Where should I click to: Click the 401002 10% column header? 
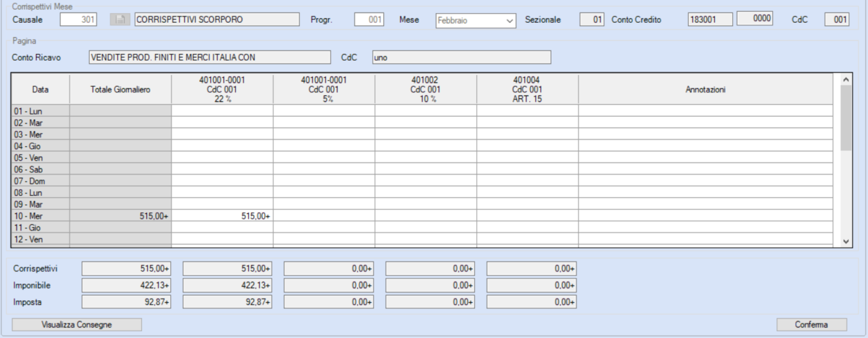tap(425, 90)
